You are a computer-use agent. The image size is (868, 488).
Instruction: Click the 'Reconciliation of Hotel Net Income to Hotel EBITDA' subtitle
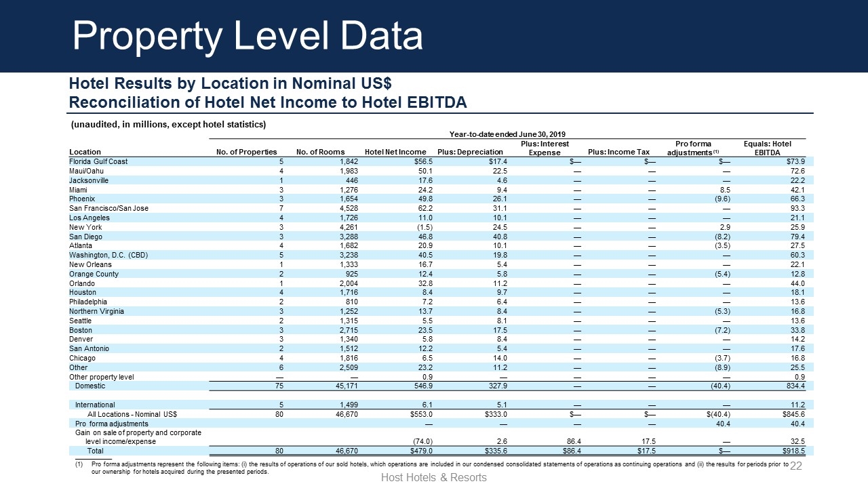[268, 102]
